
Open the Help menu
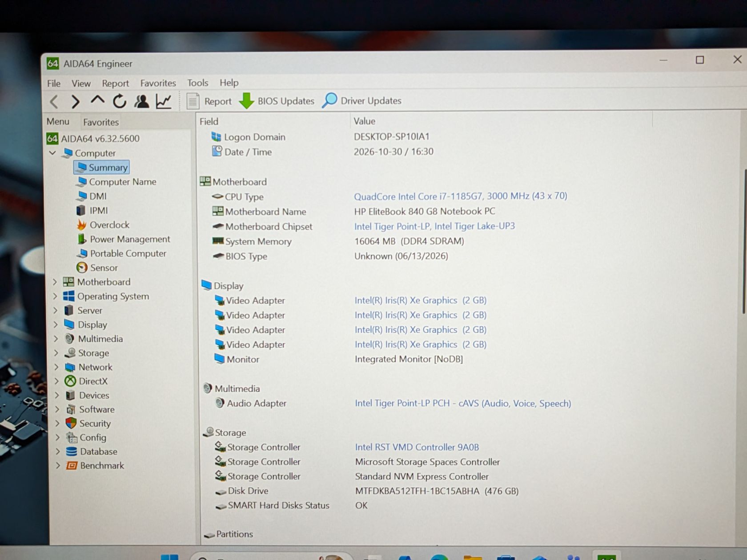[x=229, y=83]
